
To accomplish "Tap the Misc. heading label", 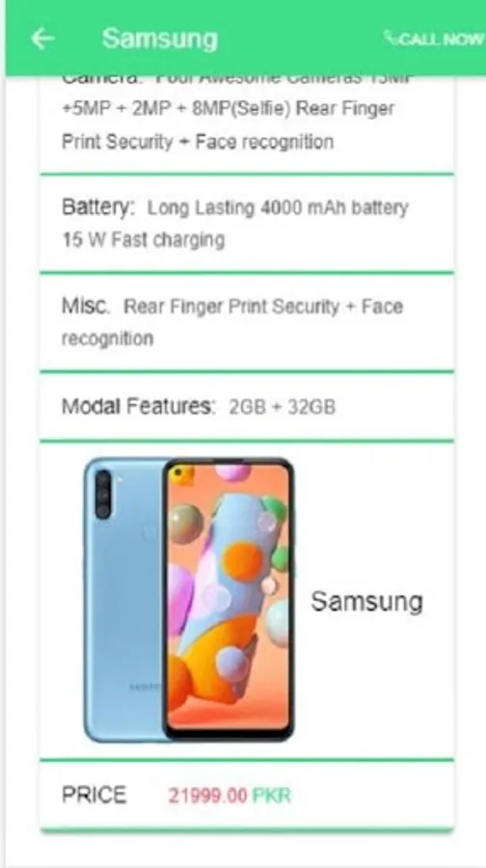I will [x=86, y=306].
